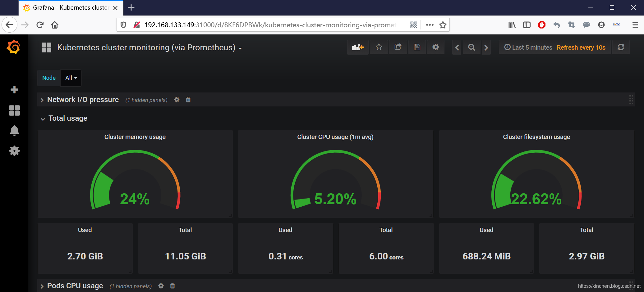Open the Alerting bell icon

(x=14, y=131)
